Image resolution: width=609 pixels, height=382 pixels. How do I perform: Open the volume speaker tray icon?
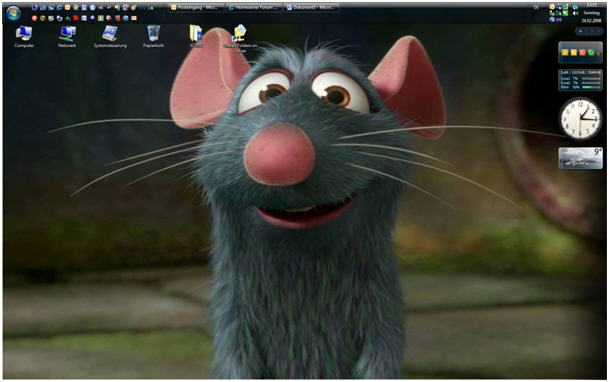click(575, 13)
